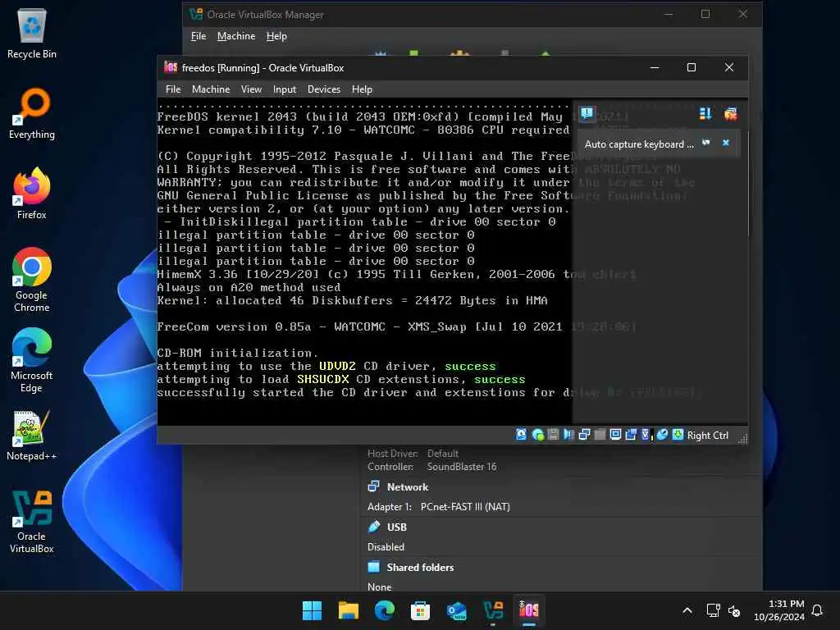The width and height of the screenshot is (840, 630).
Task: Click the network tray icon
Action: coord(713,610)
